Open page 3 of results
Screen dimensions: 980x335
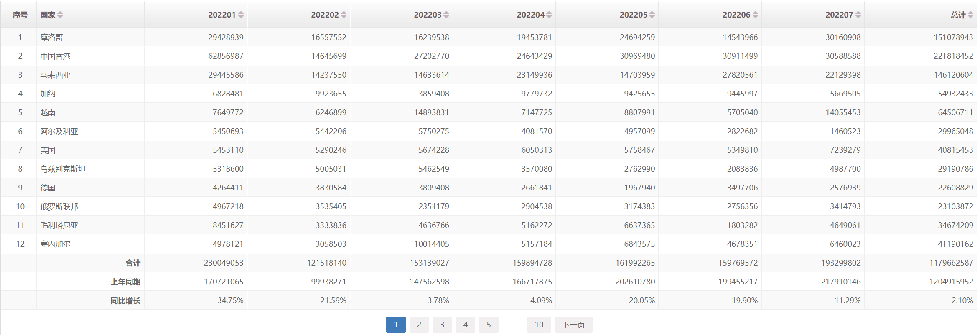pos(442,325)
